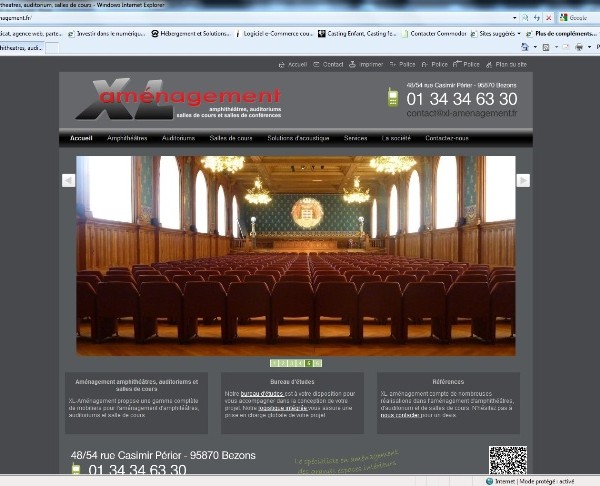Select the amphitheatres browser tab
This screenshot has height=486, width=600.
click(21, 48)
